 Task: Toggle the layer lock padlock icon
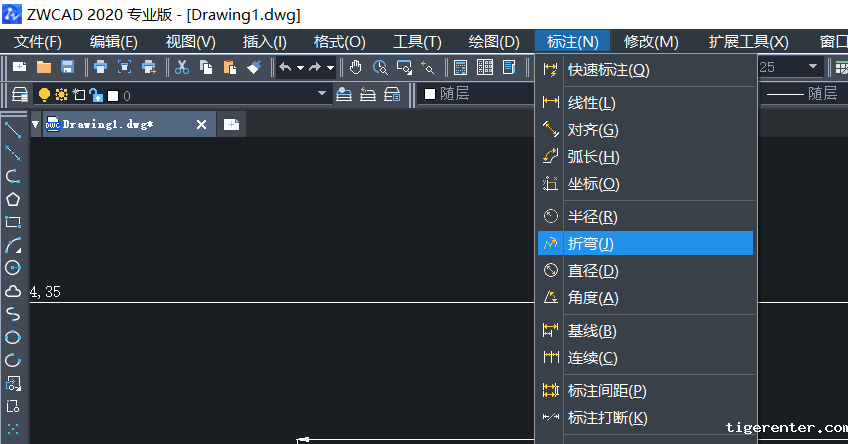point(95,94)
